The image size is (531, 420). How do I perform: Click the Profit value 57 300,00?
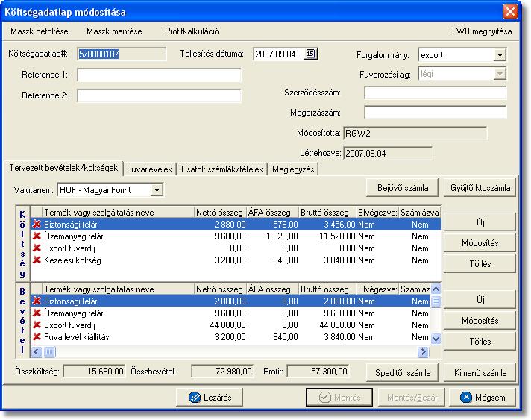[x=318, y=372]
